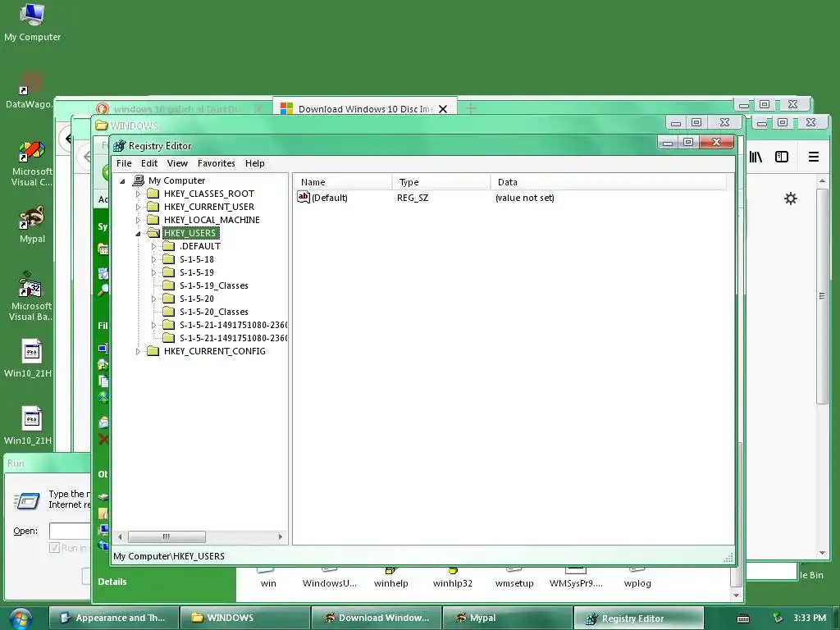Open the View menu in Registry Editor
Image resolution: width=840 pixels, height=630 pixels.
click(177, 163)
